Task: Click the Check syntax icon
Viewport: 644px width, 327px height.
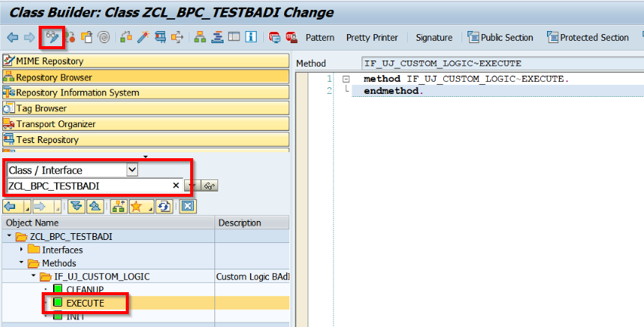Action: (x=126, y=37)
